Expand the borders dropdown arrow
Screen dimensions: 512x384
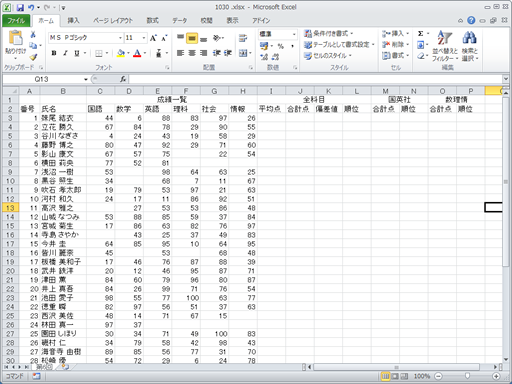107,53
